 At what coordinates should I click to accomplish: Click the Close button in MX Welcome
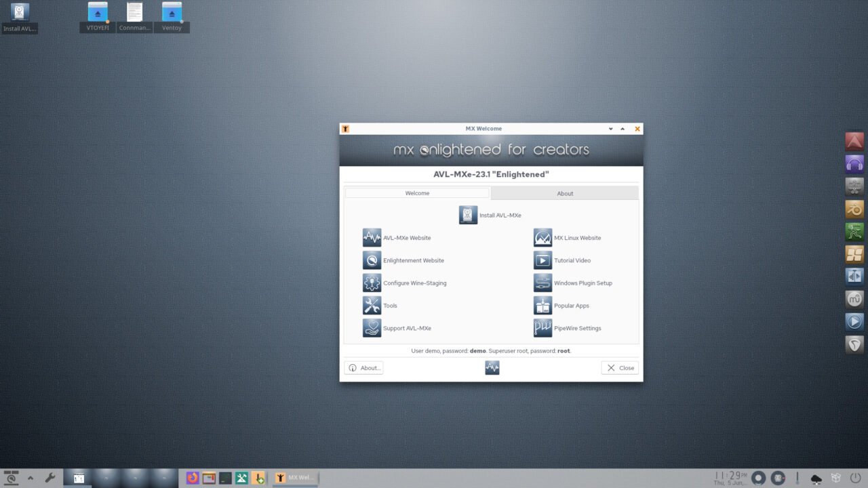(x=620, y=368)
